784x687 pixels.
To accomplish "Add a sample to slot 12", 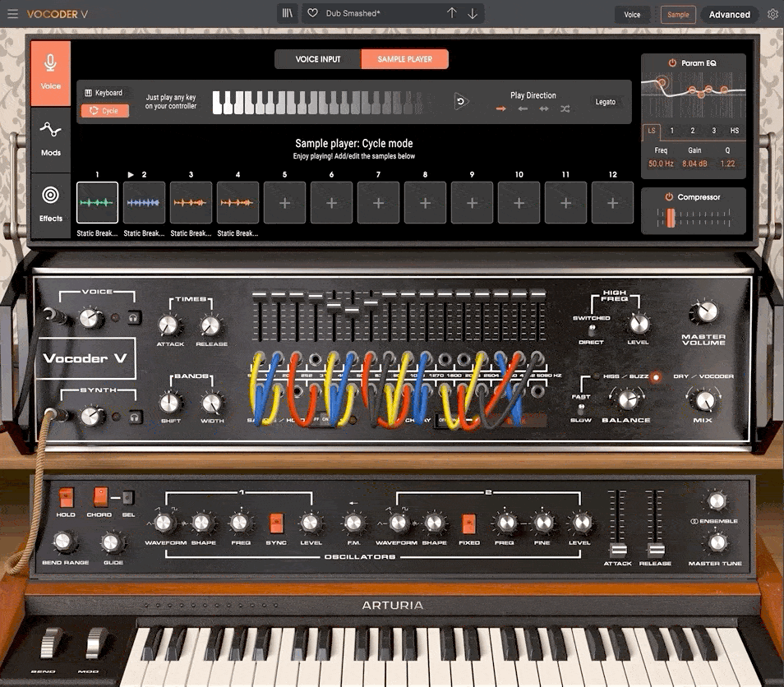I will pos(612,202).
